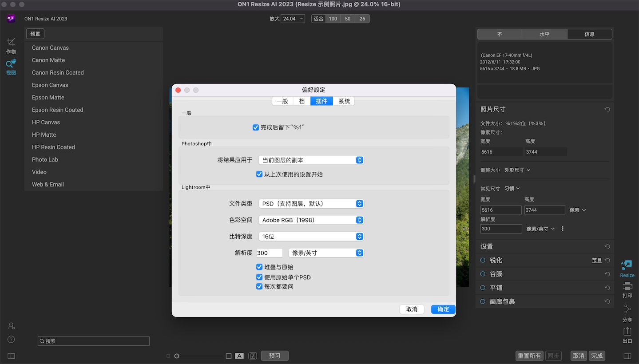Expand the 外形尺寸 resize mode dropdown

point(517,170)
